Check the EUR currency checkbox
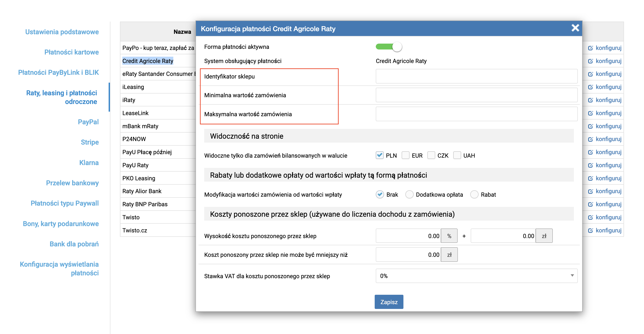Screen dimensions: 644x334 click(x=405, y=155)
